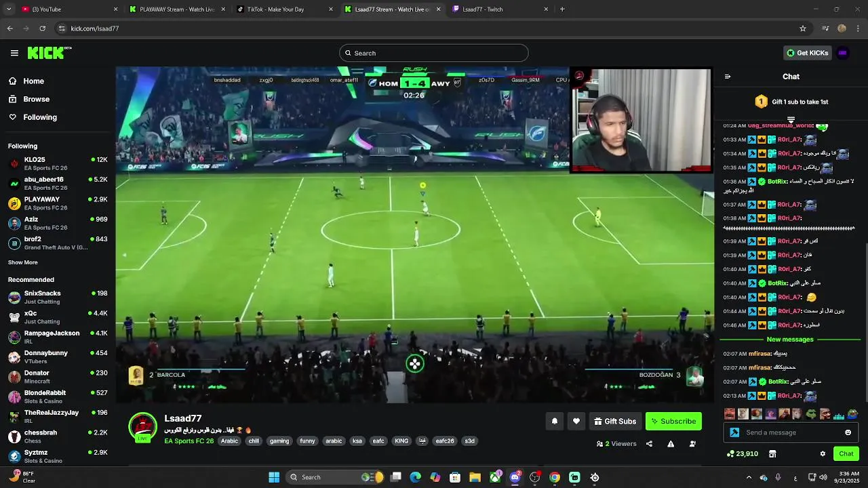The height and width of the screenshot is (488, 868).
Task: Open Microsoft Edge from taskbar
Action: pyautogui.click(x=416, y=477)
